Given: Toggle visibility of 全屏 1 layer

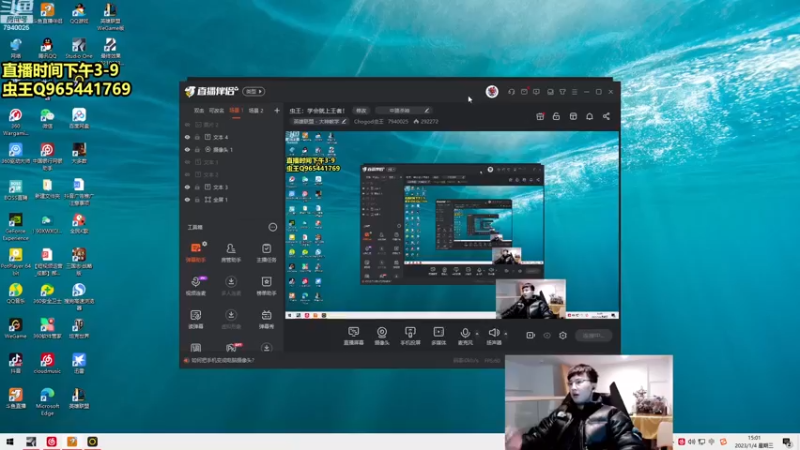Looking at the screenshot, I should [187, 199].
